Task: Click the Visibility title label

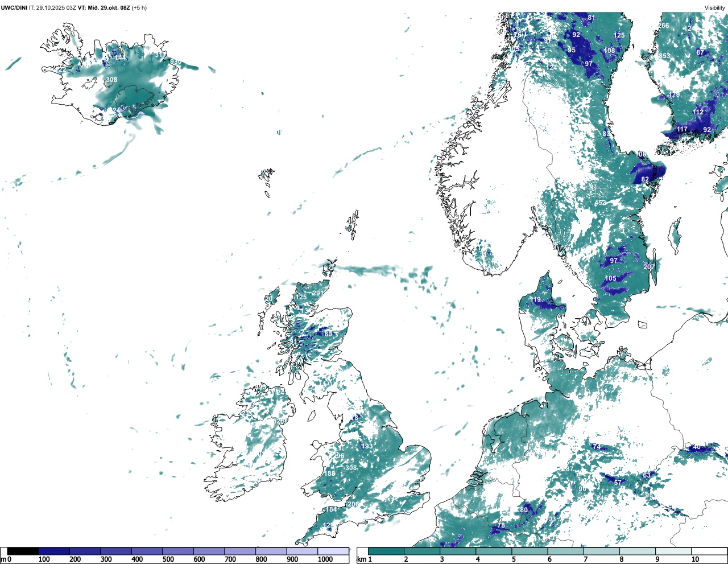Action: 715,7
